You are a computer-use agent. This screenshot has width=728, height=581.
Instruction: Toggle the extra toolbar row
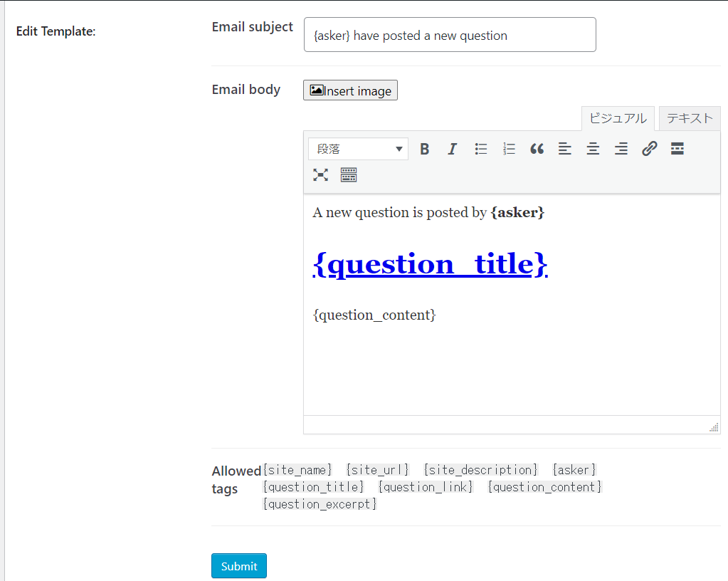[x=349, y=175]
